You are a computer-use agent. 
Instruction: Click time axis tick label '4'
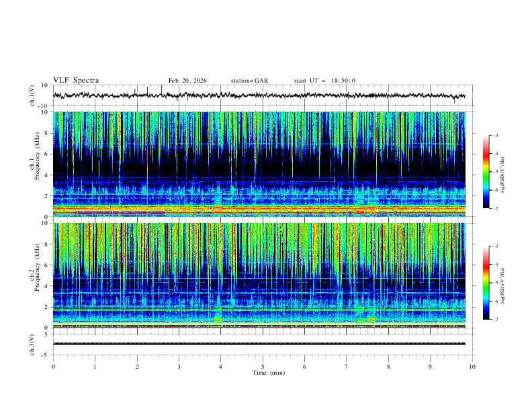point(221,367)
